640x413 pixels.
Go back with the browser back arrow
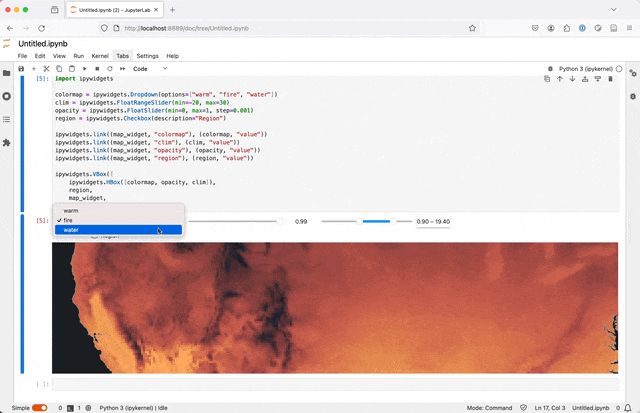(10, 28)
